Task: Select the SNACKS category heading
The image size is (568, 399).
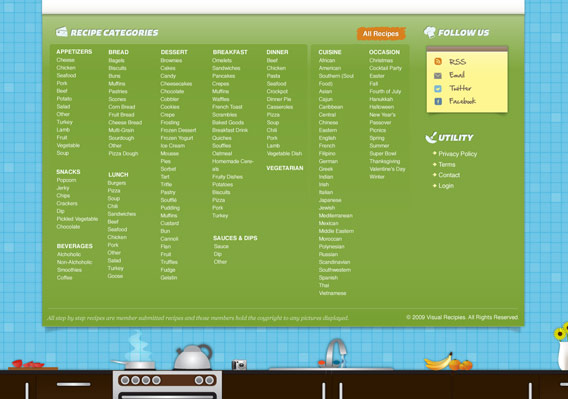Action: point(68,172)
